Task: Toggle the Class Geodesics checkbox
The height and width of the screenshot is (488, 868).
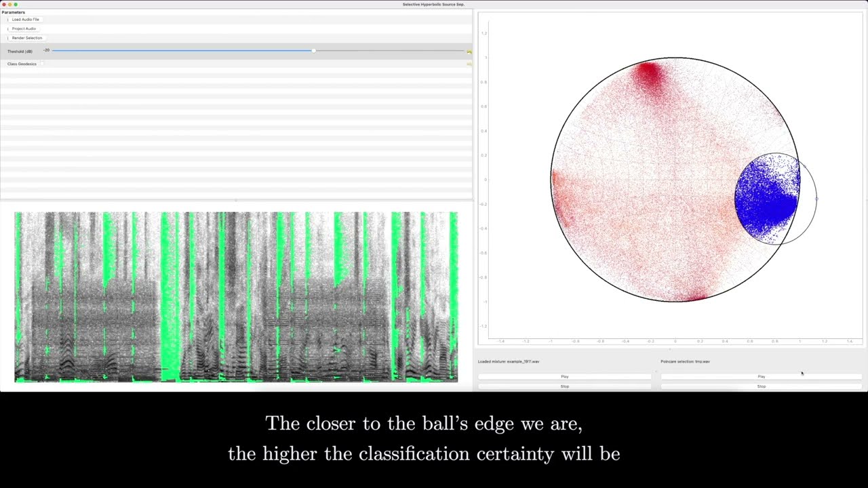Action: click(42, 64)
